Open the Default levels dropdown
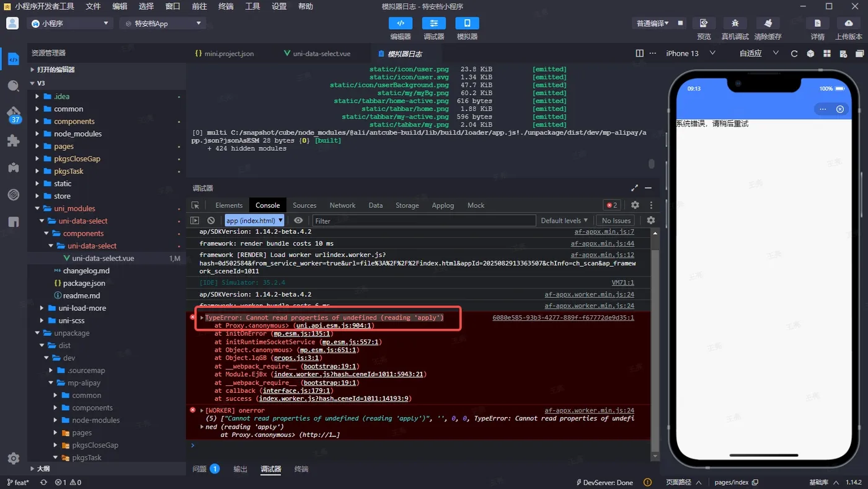Image resolution: width=868 pixels, height=489 pixels. (x=564, y=220)
